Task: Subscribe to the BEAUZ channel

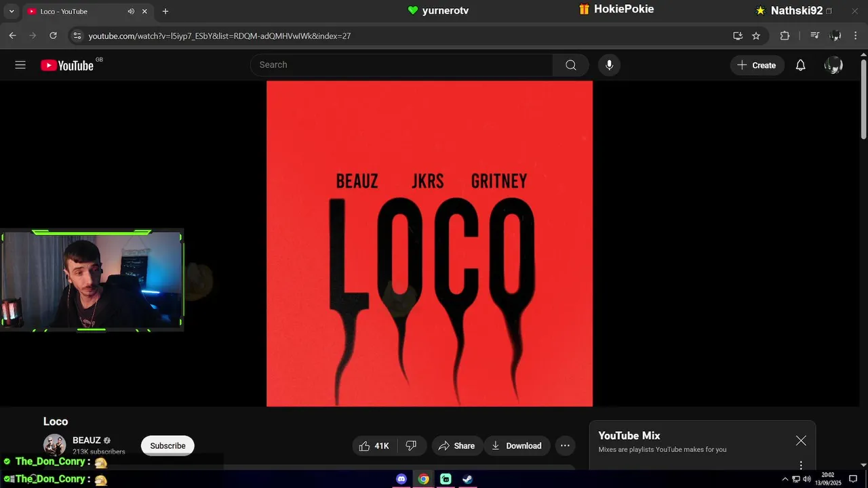Action: (167, 445)
